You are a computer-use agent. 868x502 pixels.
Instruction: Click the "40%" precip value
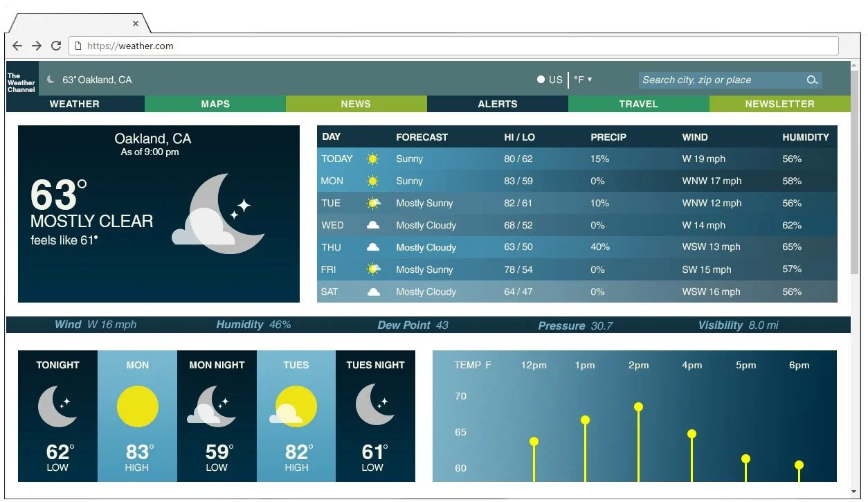[600, 247]
